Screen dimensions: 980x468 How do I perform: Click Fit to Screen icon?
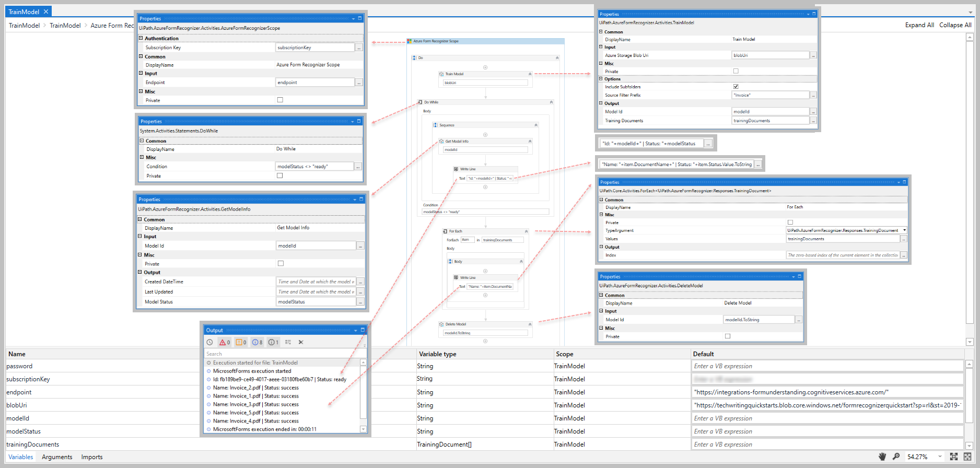(953, 457)
